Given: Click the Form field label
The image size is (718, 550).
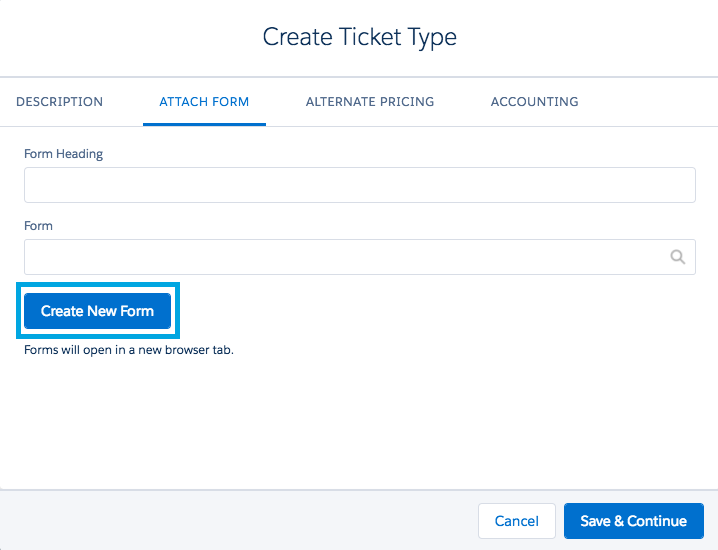Looking at the screenshot, I should [38, 226].
